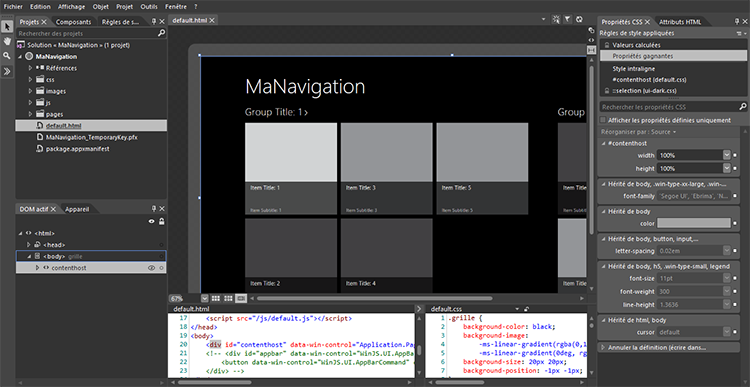Screen dimensions: 750x387
Task: Expand the head element in DOM
Action: pyautogui.click(x=28, y=245)
